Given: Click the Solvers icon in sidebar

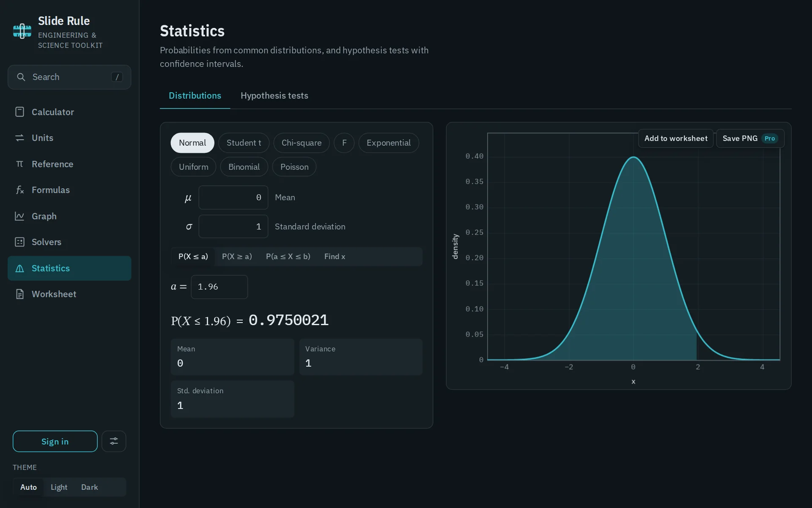Looking at the screenshot, I should click(x=19, y=242).
